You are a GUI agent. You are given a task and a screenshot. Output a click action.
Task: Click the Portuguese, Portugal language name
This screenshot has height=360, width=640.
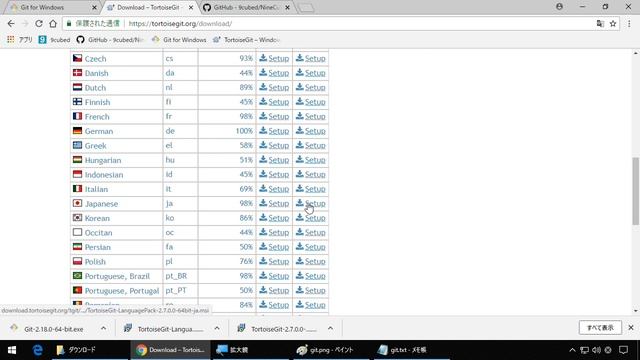(122, 291)
